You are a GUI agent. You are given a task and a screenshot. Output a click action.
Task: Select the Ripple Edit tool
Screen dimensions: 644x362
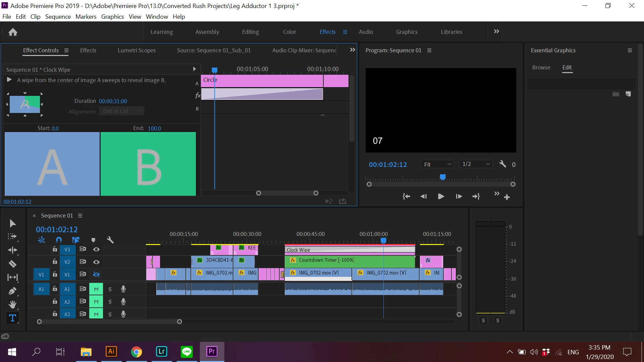(12, 250)
